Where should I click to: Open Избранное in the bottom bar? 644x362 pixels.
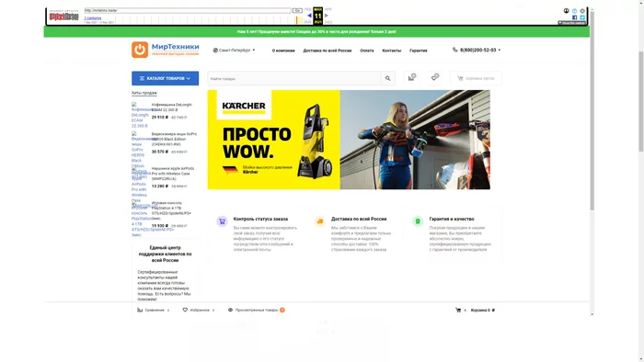199,310
